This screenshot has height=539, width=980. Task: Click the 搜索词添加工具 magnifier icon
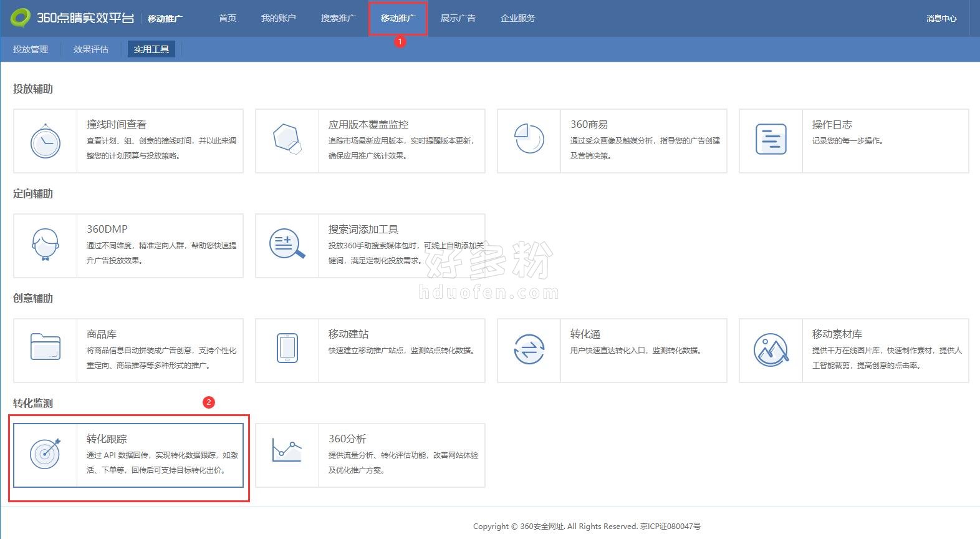pyautogui.click(x=287, y=245)
